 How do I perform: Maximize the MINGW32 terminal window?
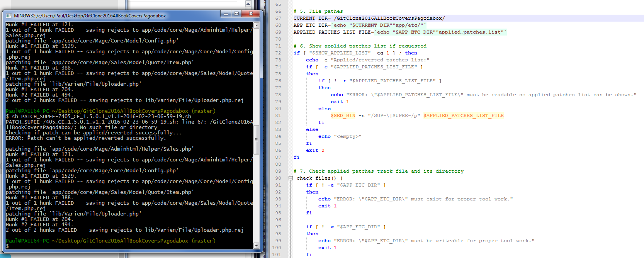pyautogui.click(x=236, y=14)
